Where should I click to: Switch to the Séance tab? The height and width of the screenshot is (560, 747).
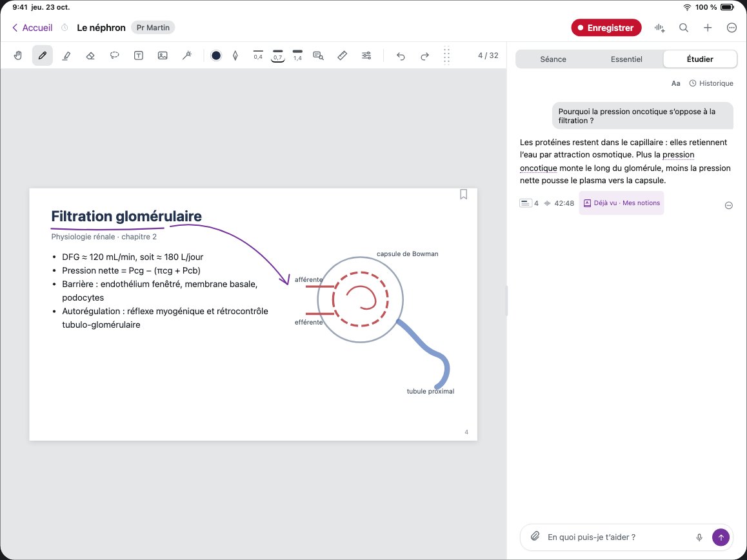click(x=553, y=59)
